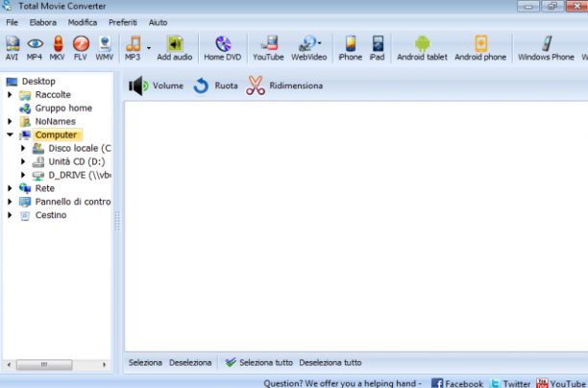
Task: Select FLV conversion in the toolbar
Action: click(81, 48)
